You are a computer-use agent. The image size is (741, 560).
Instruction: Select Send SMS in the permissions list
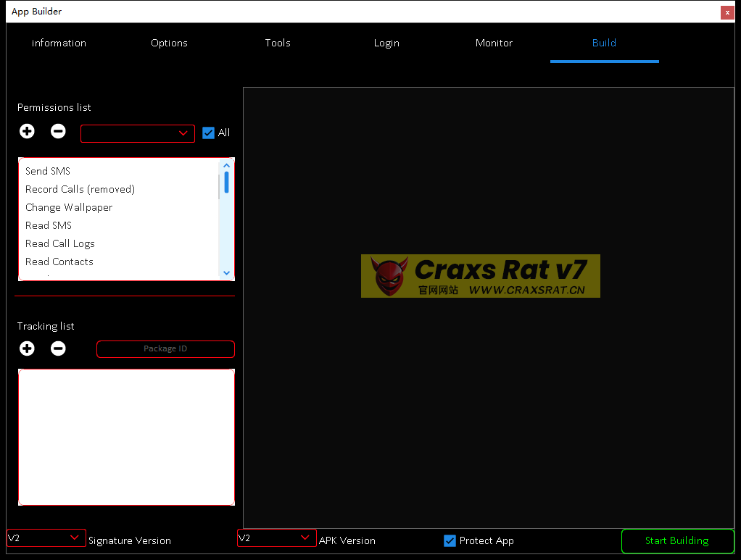pyautogui.click(x=48, y=171)
